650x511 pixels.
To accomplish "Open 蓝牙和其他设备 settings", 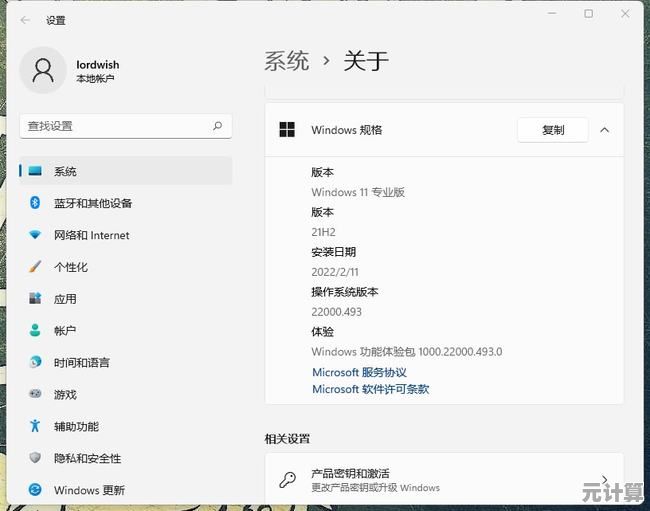I will [126, 203].
